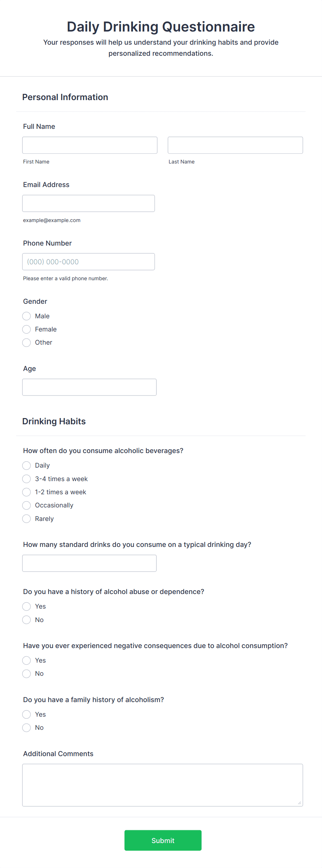Screen dimensions: 322x868
Task: Focus the Email Address input
Action: point(88,203)
